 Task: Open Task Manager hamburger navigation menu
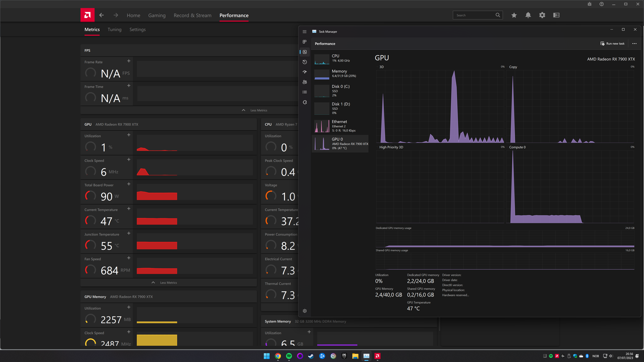[305, 32]
